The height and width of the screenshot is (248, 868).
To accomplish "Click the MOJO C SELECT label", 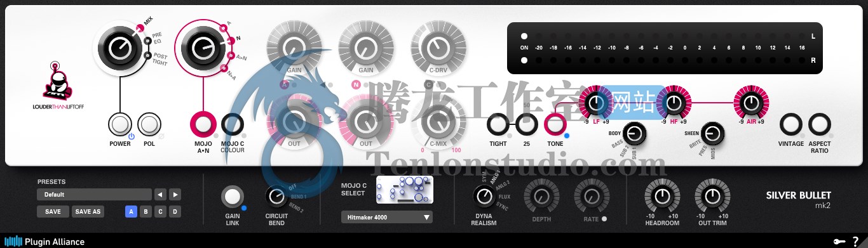I will [354, 189].
